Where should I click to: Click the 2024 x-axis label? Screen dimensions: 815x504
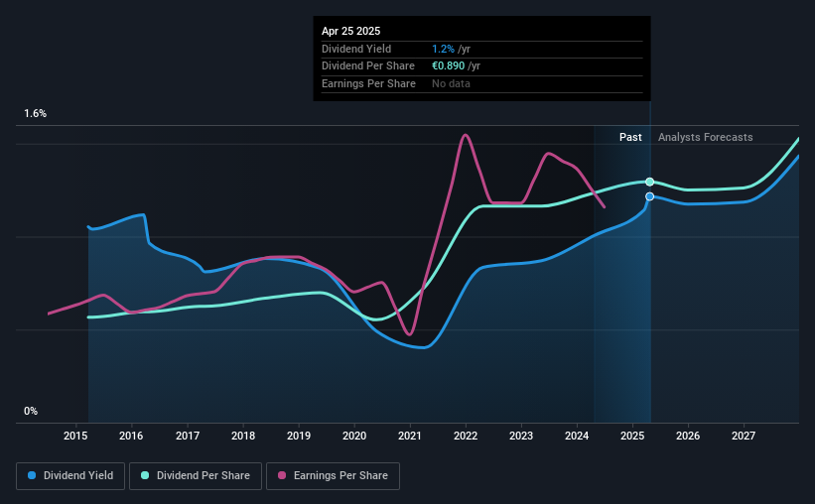pyautogui.click(x=577, y=436)
